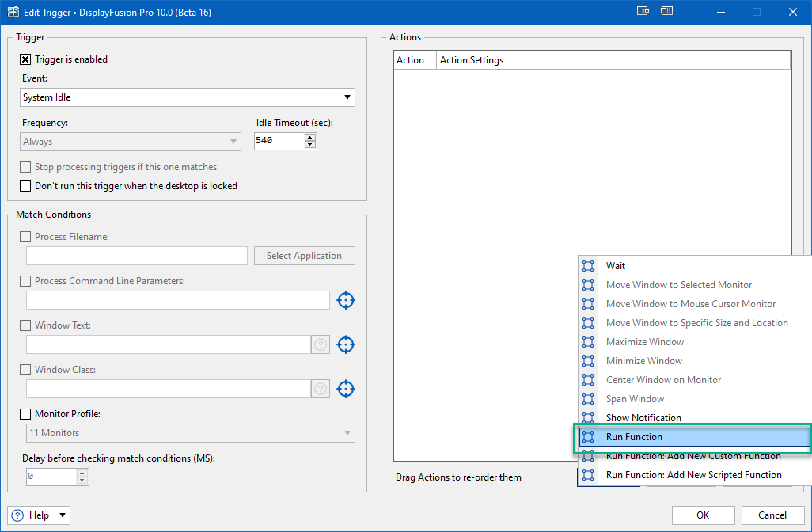
Task: Select "Center Window on Monitor" menu item
Action: [x=694, y=380]
